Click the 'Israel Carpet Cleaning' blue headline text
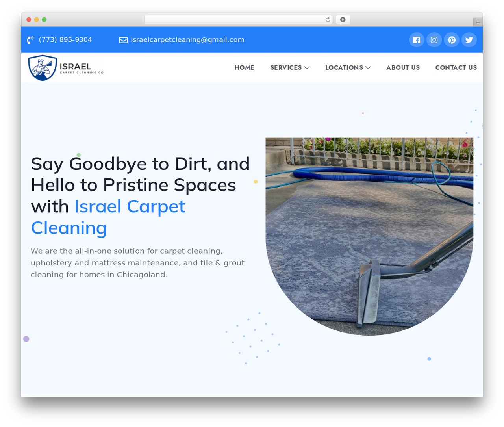Viewport: 504px width, 427px height. 108,217
